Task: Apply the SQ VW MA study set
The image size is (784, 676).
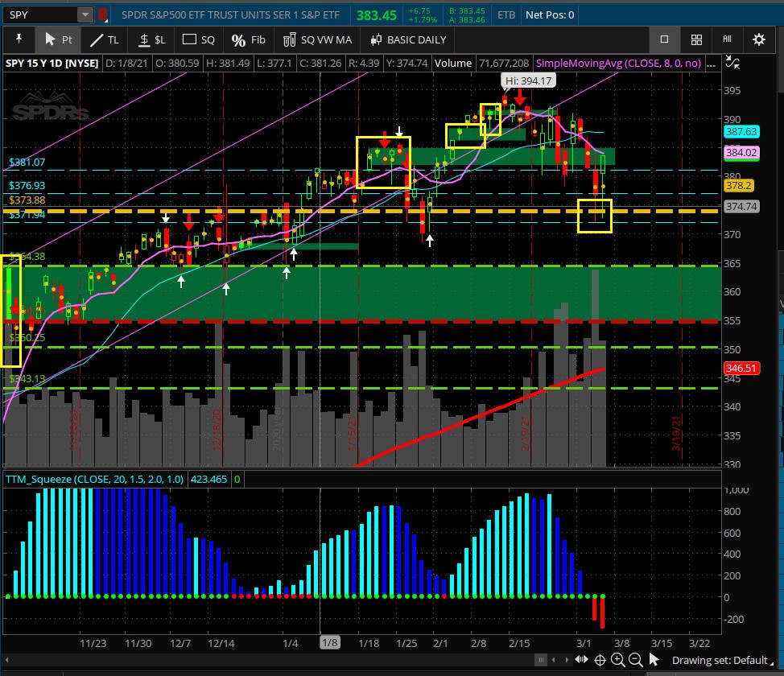Action: [317, 40]
